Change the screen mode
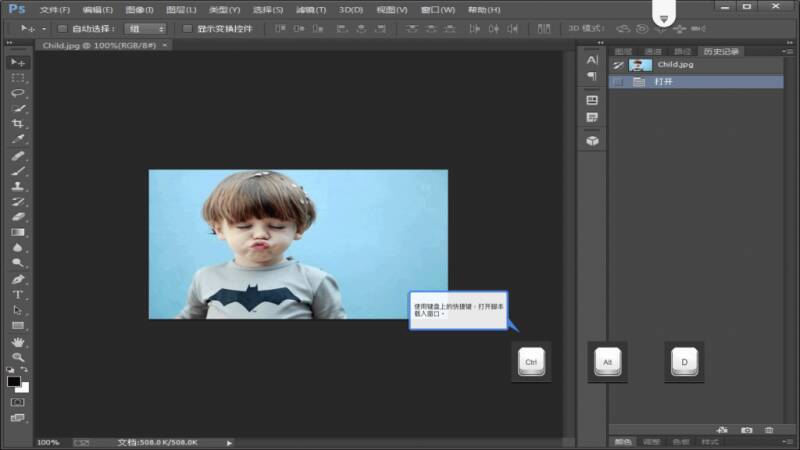Screen dimensions: 800x450 18,418
